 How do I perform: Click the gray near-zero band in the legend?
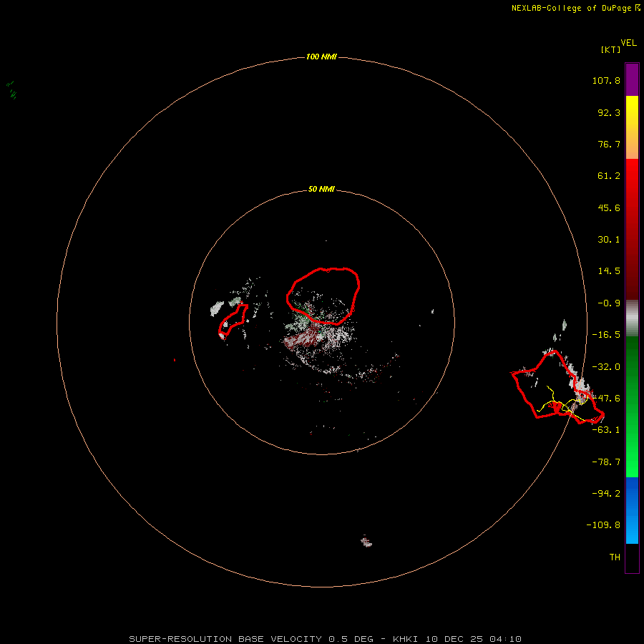[632, 318]
